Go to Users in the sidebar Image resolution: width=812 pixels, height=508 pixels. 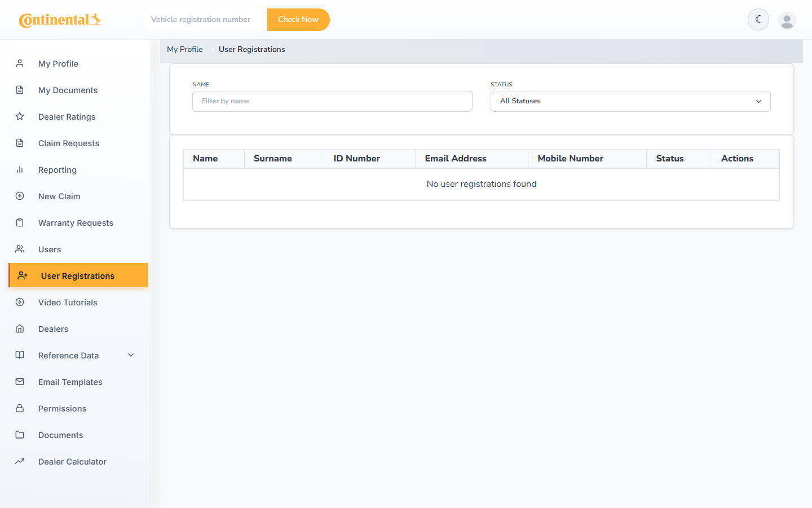coord(78,249)
